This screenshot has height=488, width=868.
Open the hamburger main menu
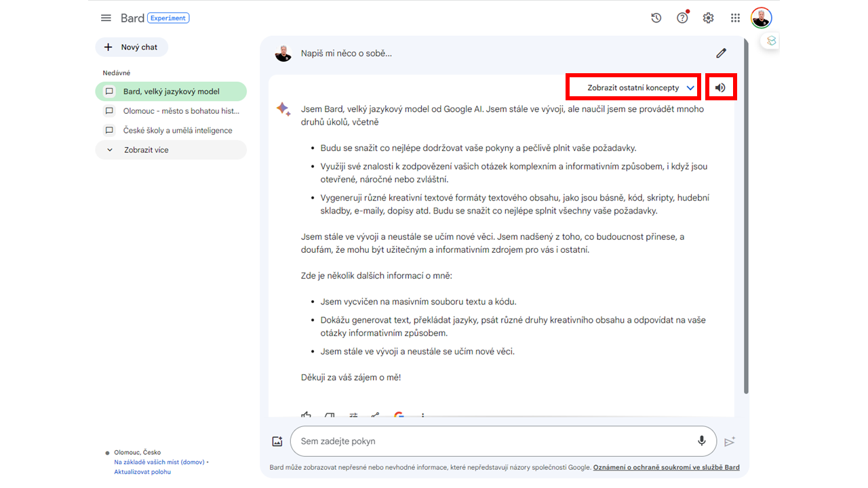106,18
